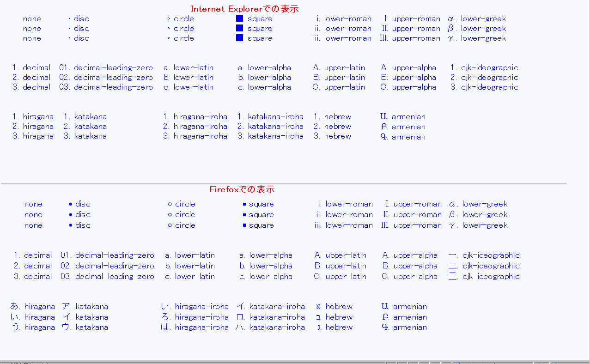Click '1. katakana-iroha' in the Internet Explorer section
590x364 pixels.
coord(270,117)
